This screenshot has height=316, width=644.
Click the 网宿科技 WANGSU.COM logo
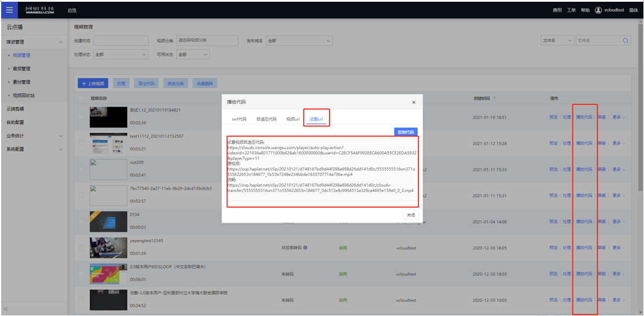(x=40, y=10)
